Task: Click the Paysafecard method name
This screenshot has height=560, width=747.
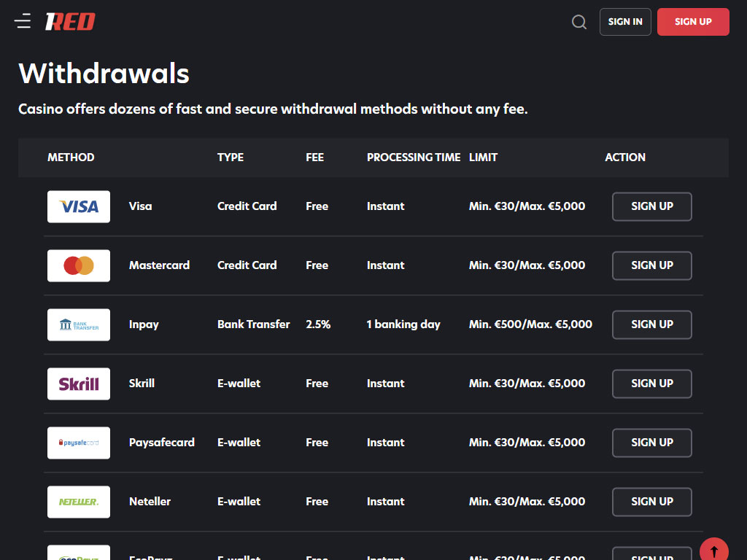Action: point(162,443)
